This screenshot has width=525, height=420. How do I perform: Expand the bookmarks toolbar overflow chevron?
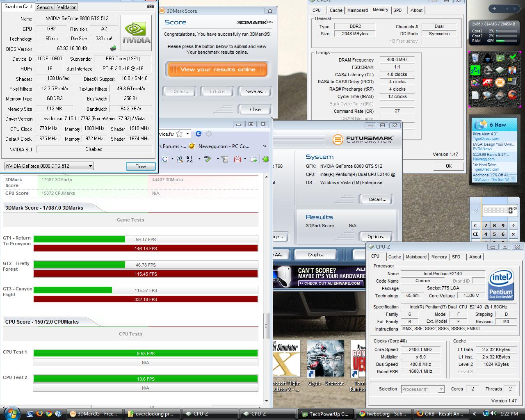[x=265, y=146]
